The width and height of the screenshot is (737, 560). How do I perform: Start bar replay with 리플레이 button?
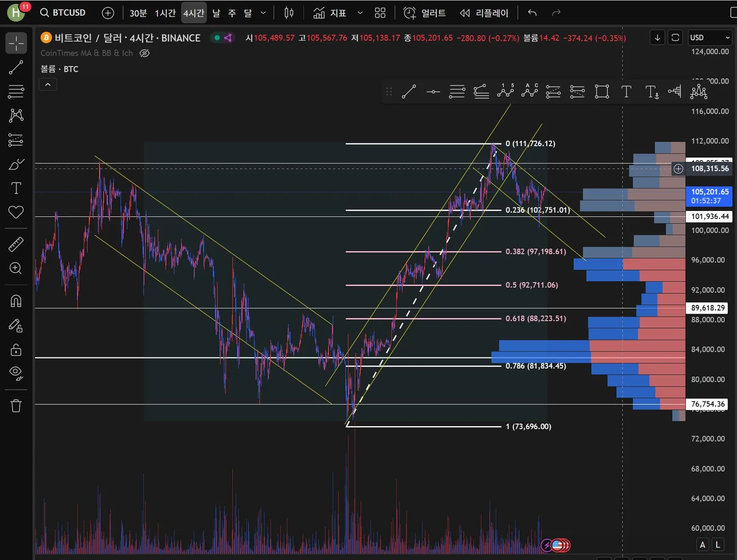(x=484, y=13)
